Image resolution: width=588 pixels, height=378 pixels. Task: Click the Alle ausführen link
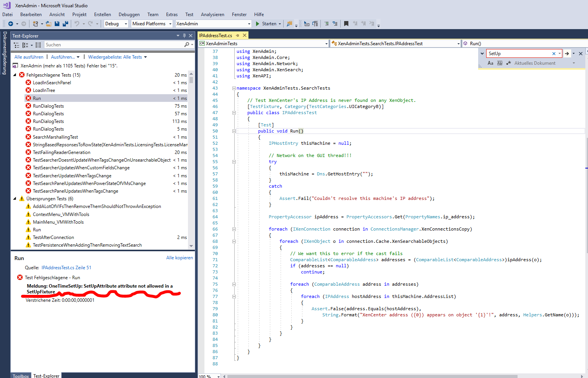(29, 57)
